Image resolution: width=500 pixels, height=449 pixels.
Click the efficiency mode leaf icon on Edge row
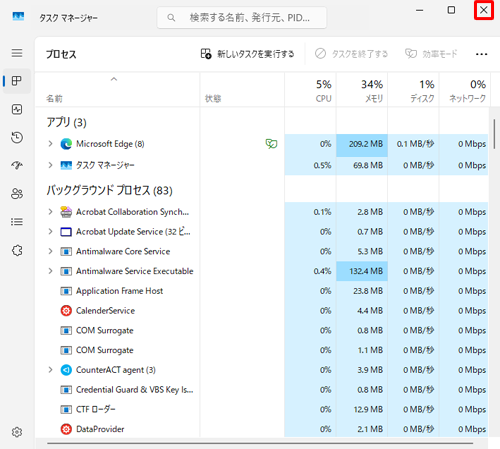(x=271, y=144)
